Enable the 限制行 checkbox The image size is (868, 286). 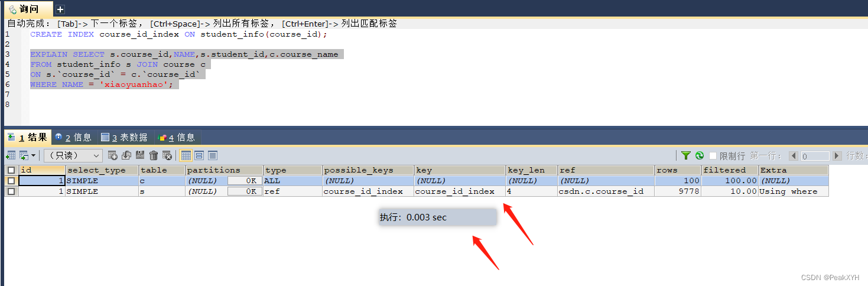(713, 156)
